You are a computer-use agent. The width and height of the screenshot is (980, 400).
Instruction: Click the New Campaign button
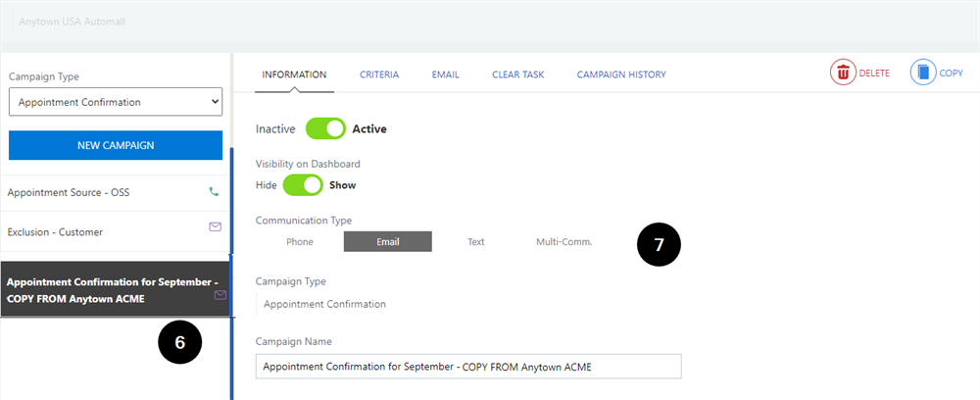[x=116, y=146]
